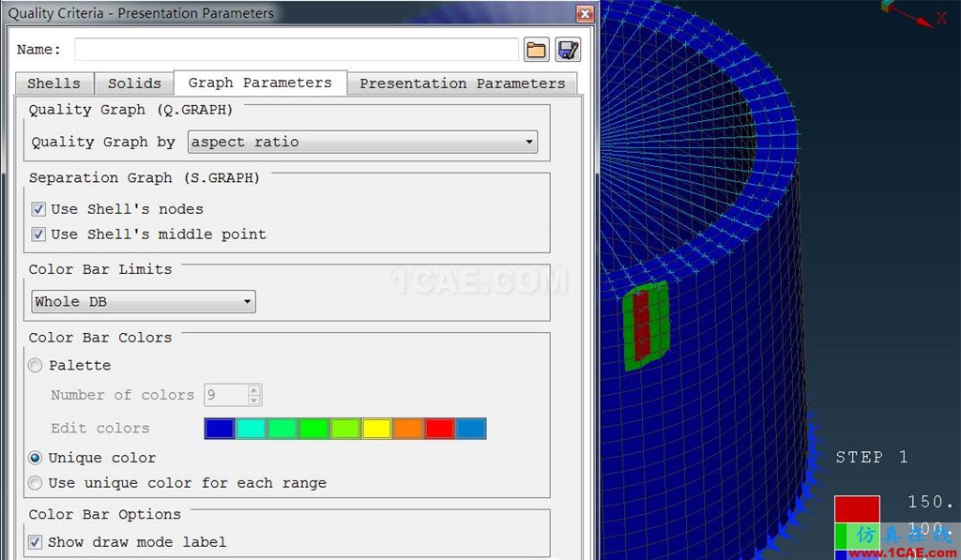
Task: Increase the Number of colors stepper
Action: (x=254, y=389)
